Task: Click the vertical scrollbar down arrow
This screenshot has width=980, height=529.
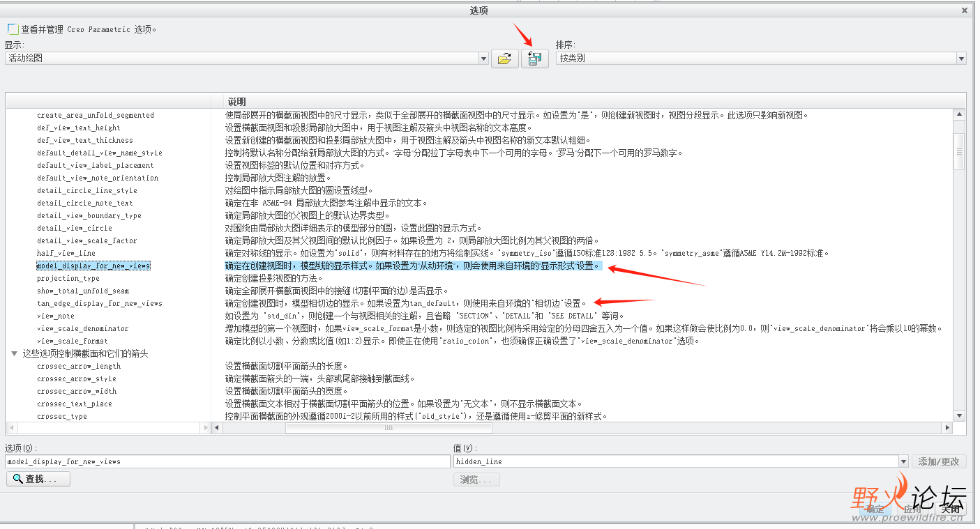Action: [960, 416]
